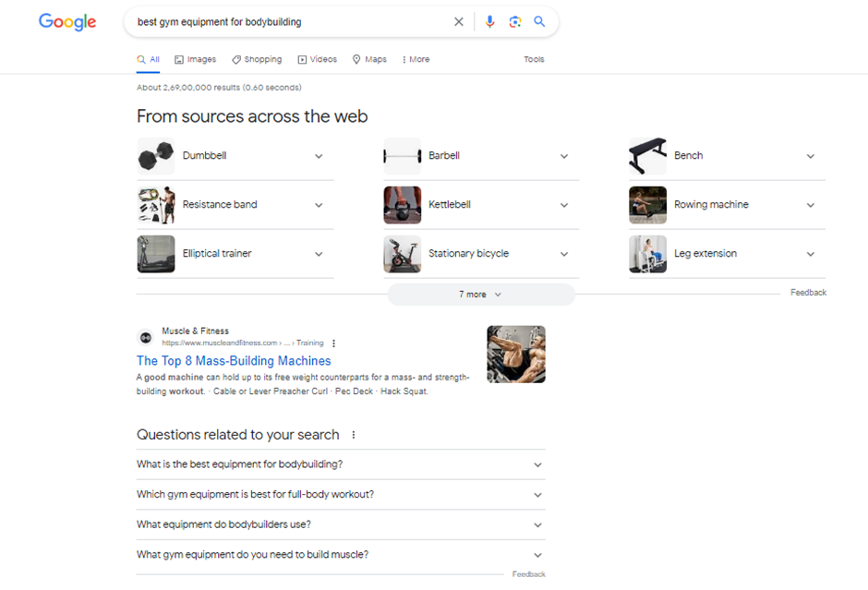Start voice search with microphone icon
The height and width of the screenshot is (590, 868).
[x=490, y=22]
